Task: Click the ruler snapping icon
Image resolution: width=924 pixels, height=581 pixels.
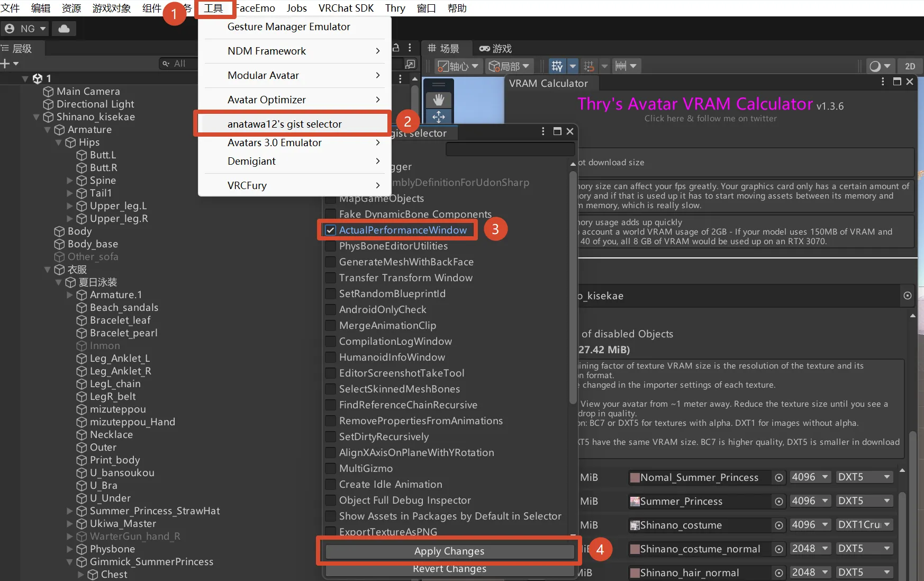Action: (x=621, y=66)
